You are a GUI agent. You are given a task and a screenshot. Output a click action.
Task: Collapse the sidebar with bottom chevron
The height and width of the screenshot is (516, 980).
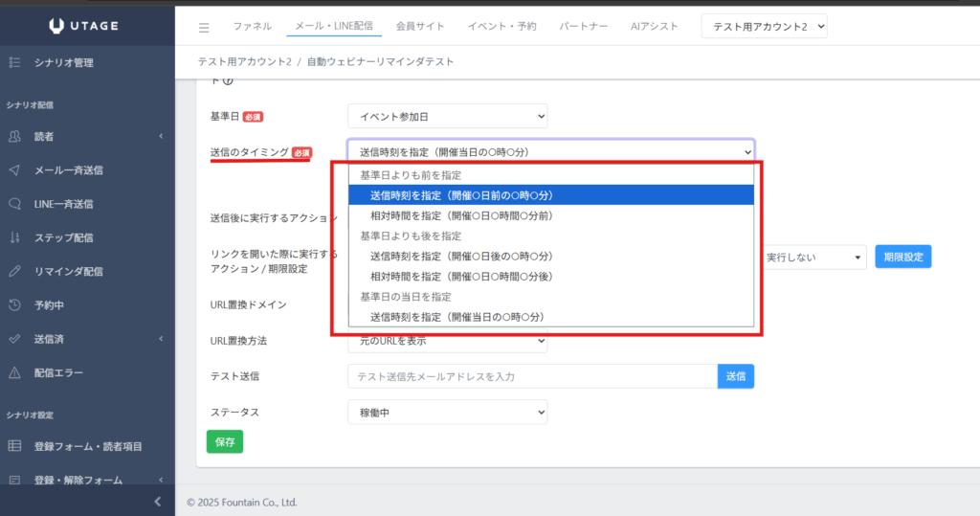(x=158, y=502)
